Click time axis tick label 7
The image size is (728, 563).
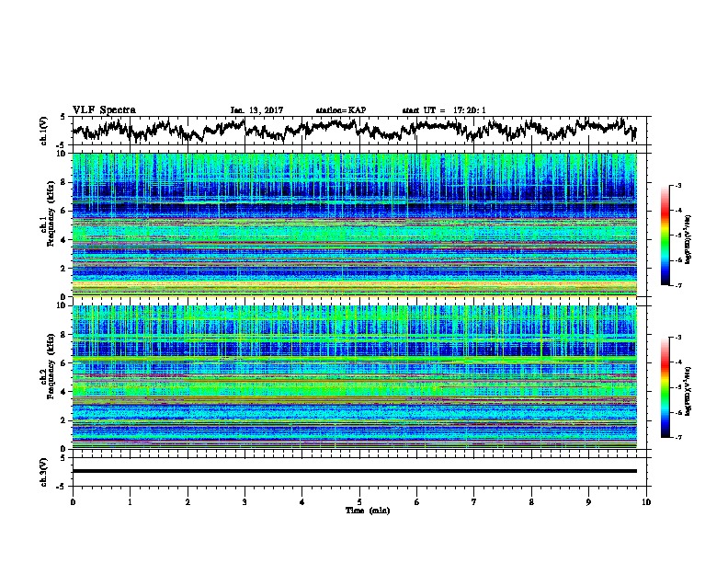click(474, 502)
